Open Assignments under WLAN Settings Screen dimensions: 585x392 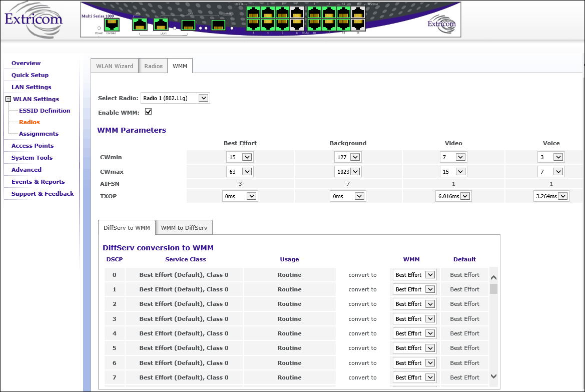39,134
